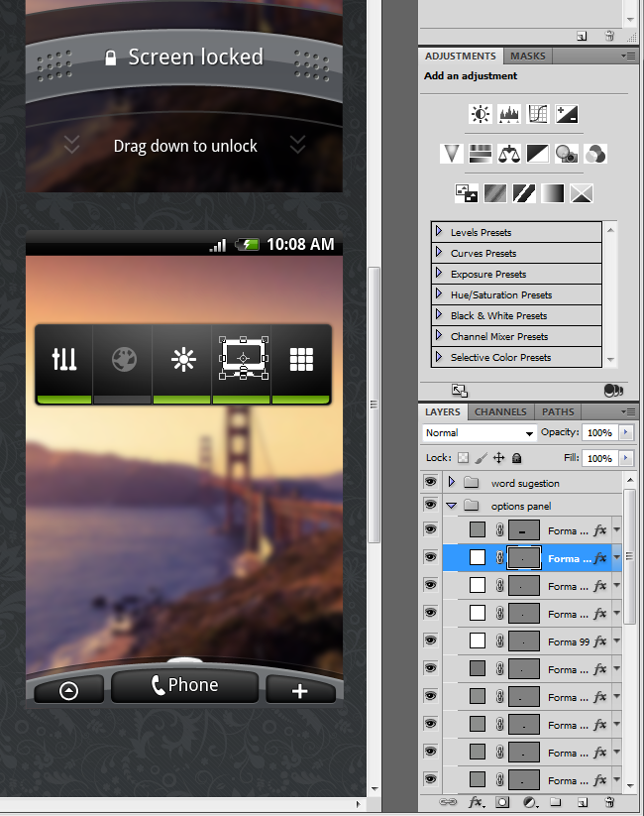Select the Hue/Saturation Presets entry
Viewport: 644px width, 816px height.
point(501,294)
